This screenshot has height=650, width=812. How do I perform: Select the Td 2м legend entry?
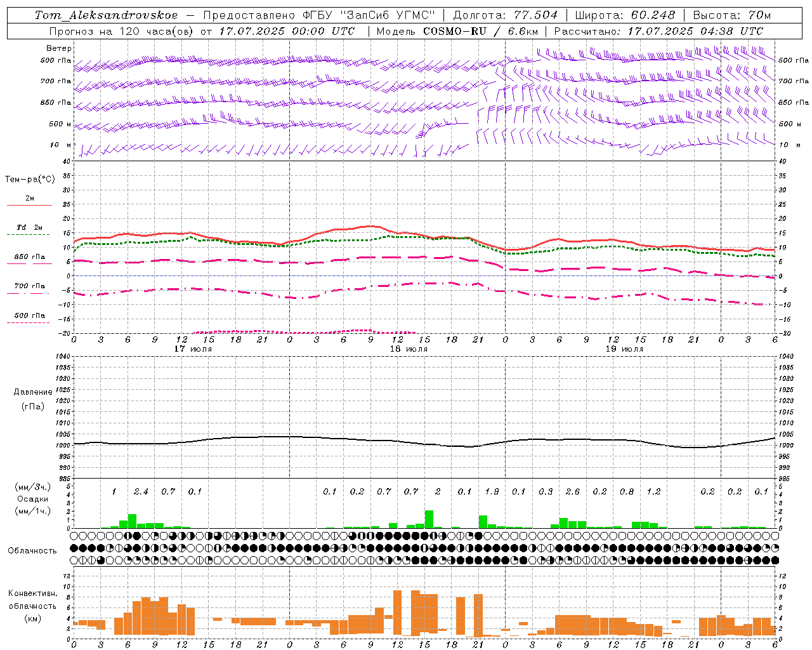[x=29, y=227]
